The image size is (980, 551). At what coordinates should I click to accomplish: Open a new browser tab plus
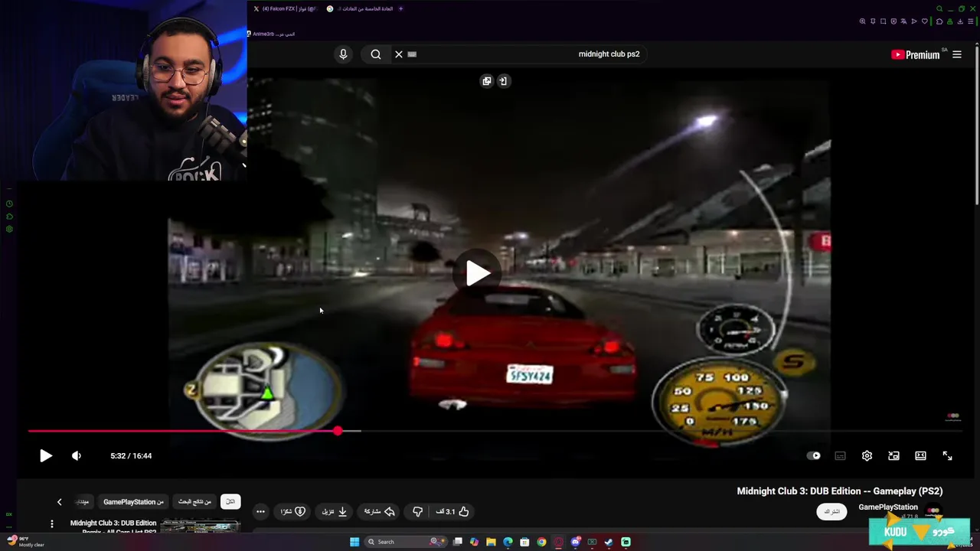(x=400, y=8)
